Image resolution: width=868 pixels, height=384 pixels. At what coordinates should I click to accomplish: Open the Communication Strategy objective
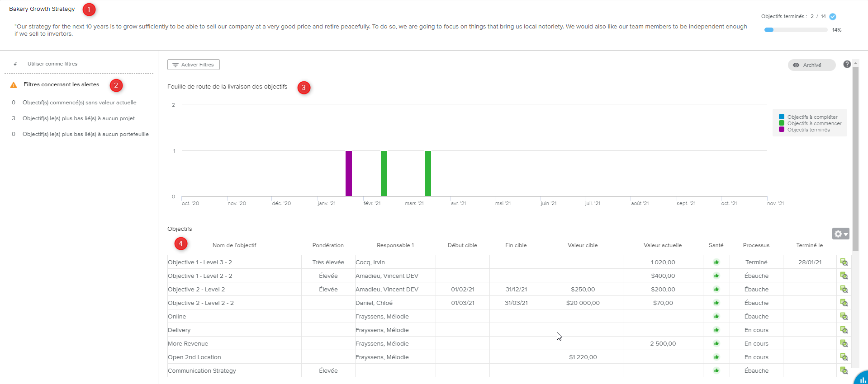202,370
